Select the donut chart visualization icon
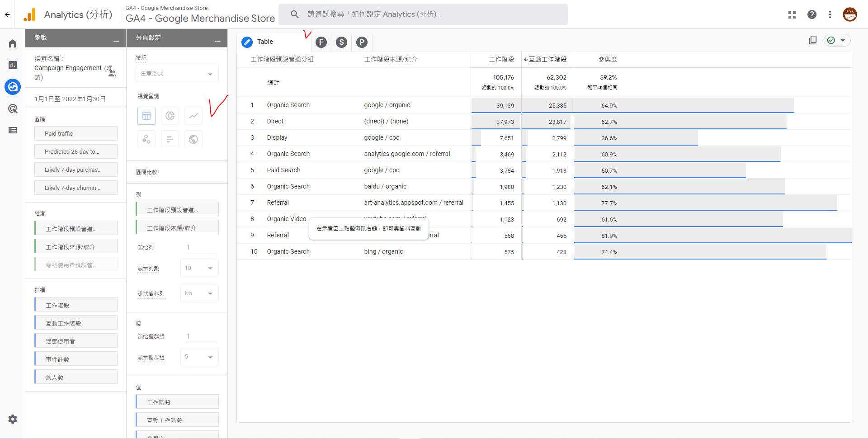868x439 pixels. 170,116
